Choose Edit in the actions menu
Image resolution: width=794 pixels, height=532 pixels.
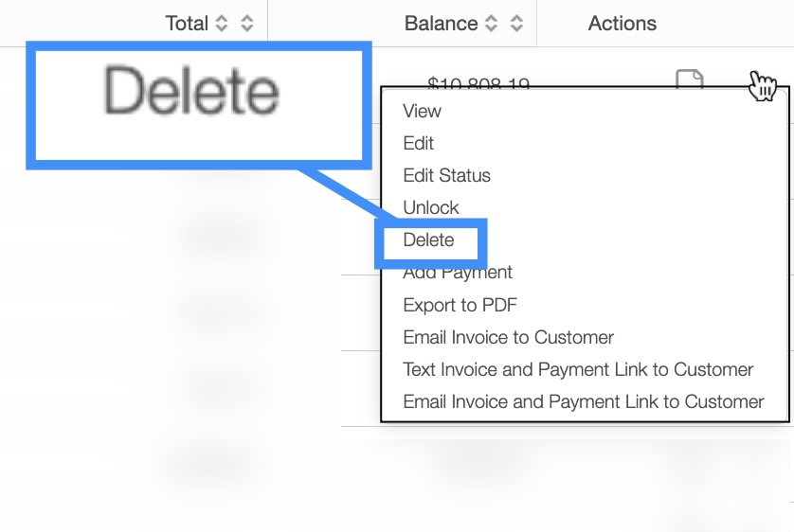coord(418,143)
